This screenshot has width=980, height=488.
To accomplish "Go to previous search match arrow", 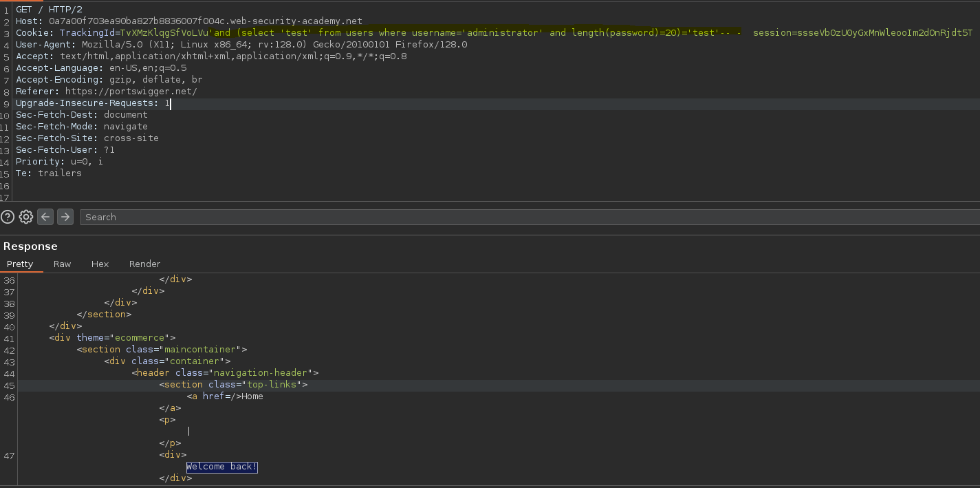I will pyautogui.click(x=45, y=217).
